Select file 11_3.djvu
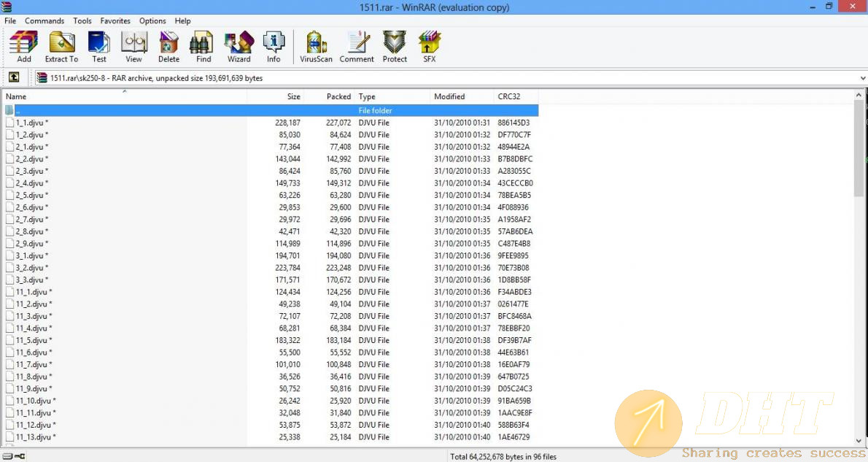 click(34, 316)
